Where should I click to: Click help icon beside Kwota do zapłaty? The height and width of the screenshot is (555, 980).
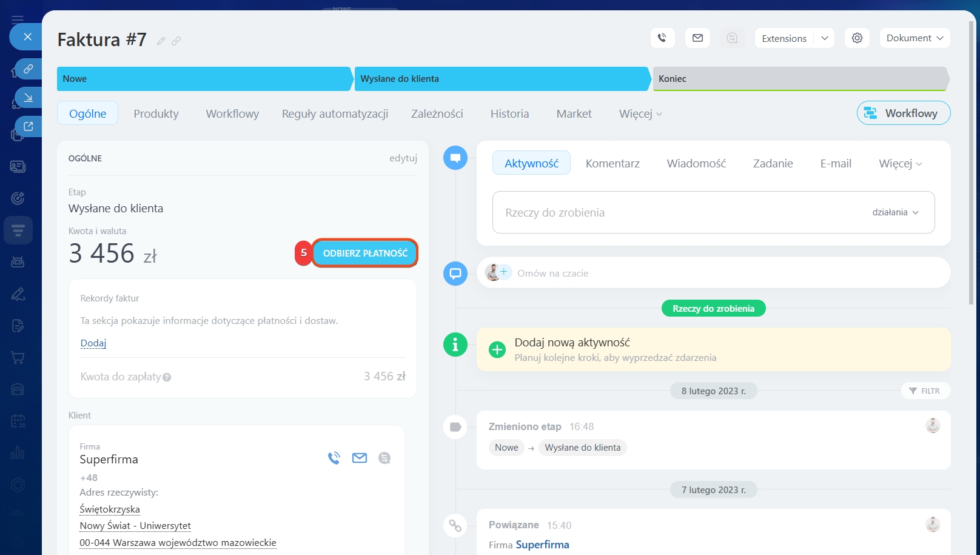coord(167,377)
